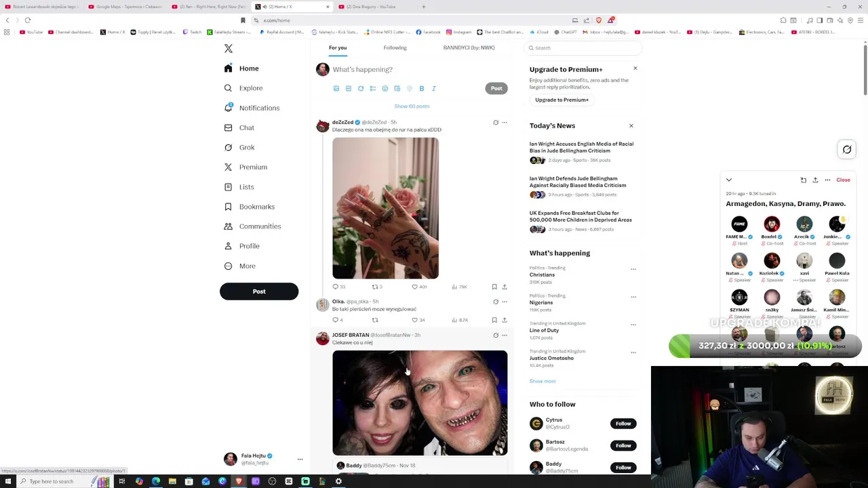Open Premium in the sidebar
The height and width of the screenshot is (488, 868).
[x=245, y=167]
